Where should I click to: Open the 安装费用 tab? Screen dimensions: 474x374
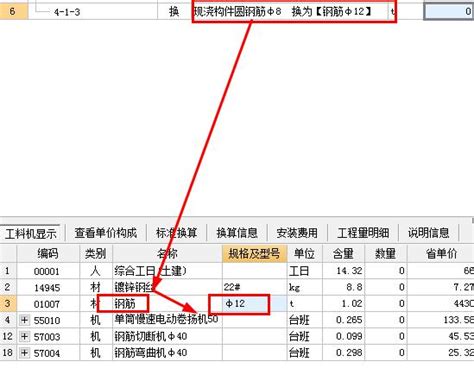[x=297, y=233]
